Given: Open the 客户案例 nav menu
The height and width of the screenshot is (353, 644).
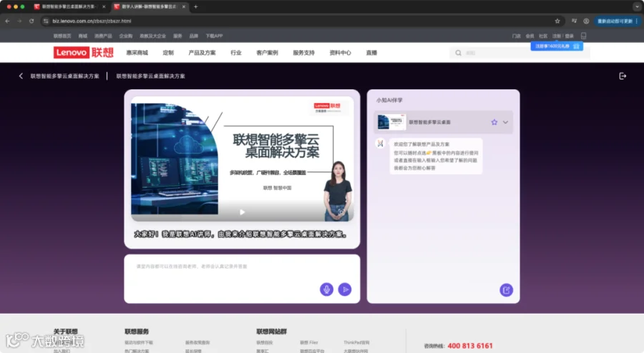Looking at the screenshot, I should tap(268, 53).
